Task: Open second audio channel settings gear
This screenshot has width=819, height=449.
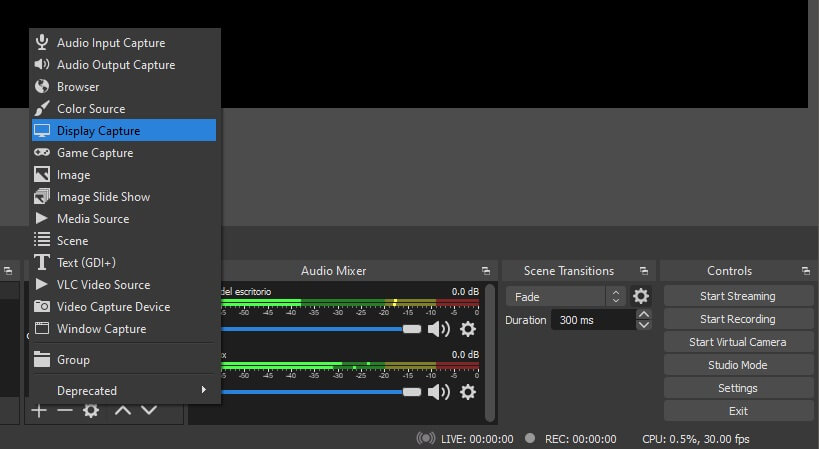Action: [x=467, y=392]
